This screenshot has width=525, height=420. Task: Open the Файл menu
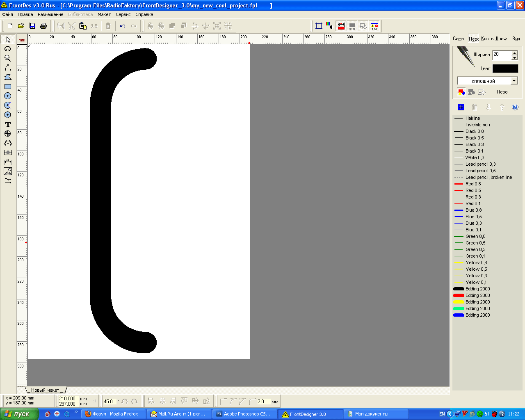(7, 14)
